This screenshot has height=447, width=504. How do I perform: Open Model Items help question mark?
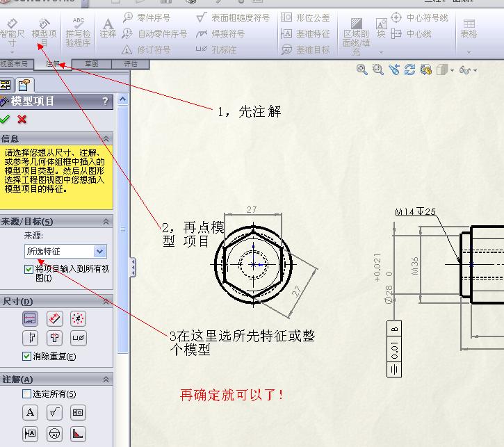106,101
